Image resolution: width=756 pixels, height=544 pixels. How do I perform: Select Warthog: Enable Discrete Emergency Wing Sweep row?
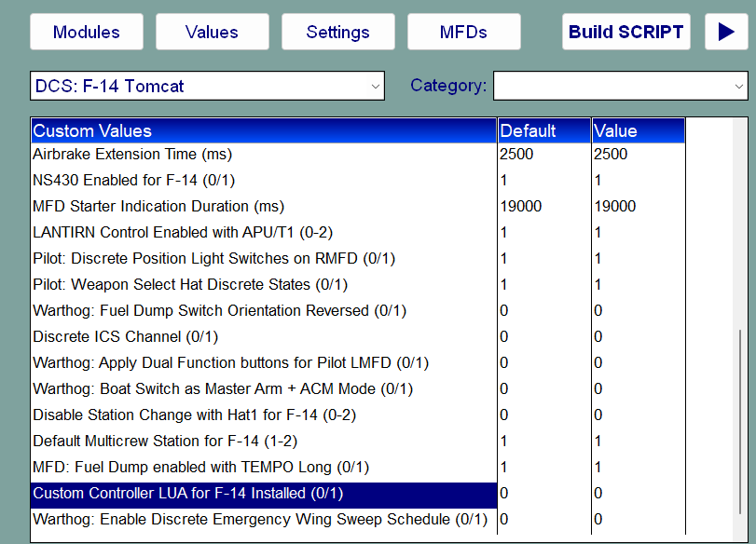click(264, 520)
